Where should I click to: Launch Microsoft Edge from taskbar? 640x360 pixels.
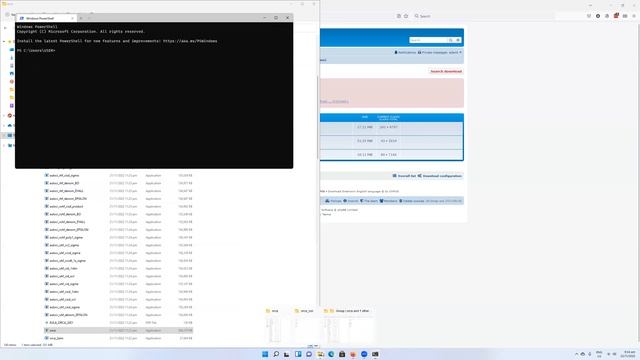(x=331, y=354)
